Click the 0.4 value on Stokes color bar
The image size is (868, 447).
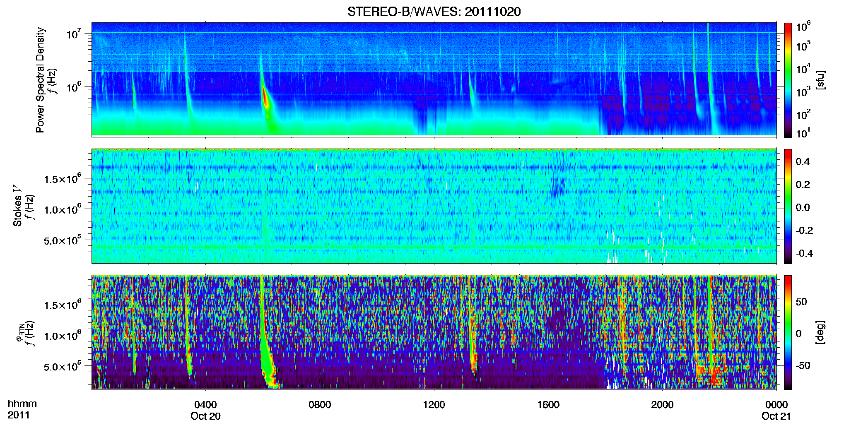pyautogui.click(x=803, y=162)
